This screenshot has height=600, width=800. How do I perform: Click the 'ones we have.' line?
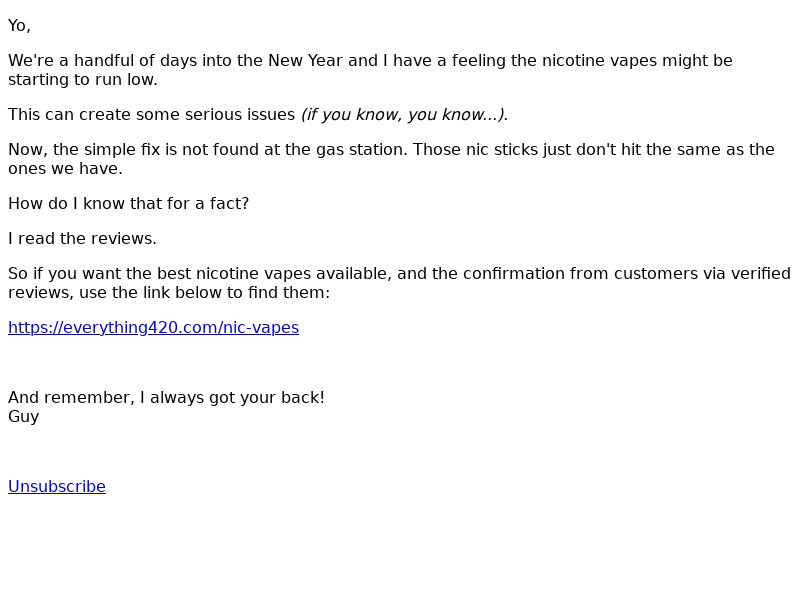point(65,169)
